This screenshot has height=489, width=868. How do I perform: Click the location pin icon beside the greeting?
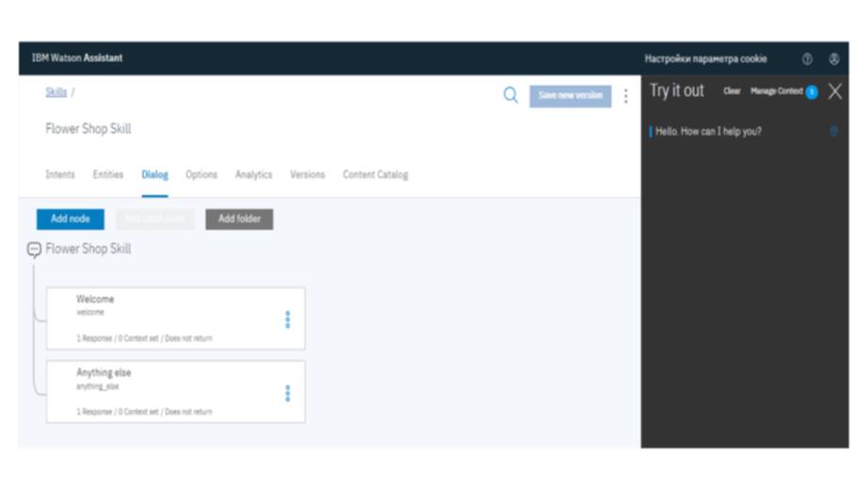[833, 132]
